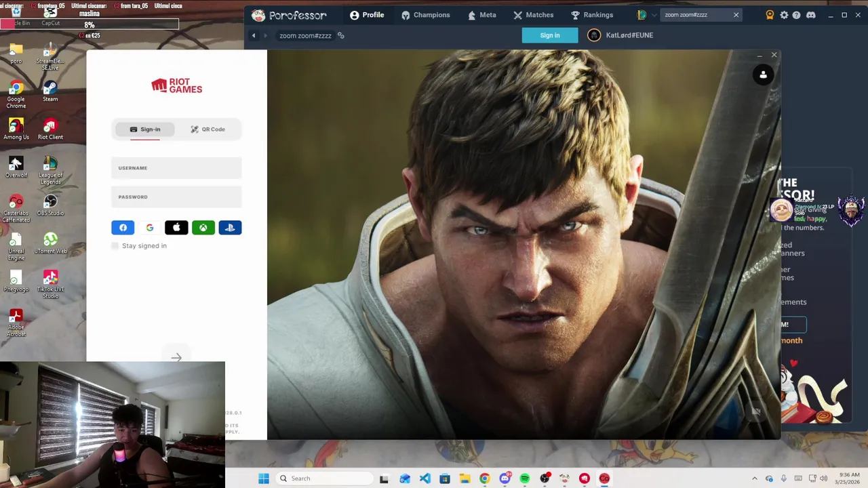Open the Rankings tab in Porofessor
Viewport: 868px width, 488px height.
pyautogui.click(x=591, y=15)
